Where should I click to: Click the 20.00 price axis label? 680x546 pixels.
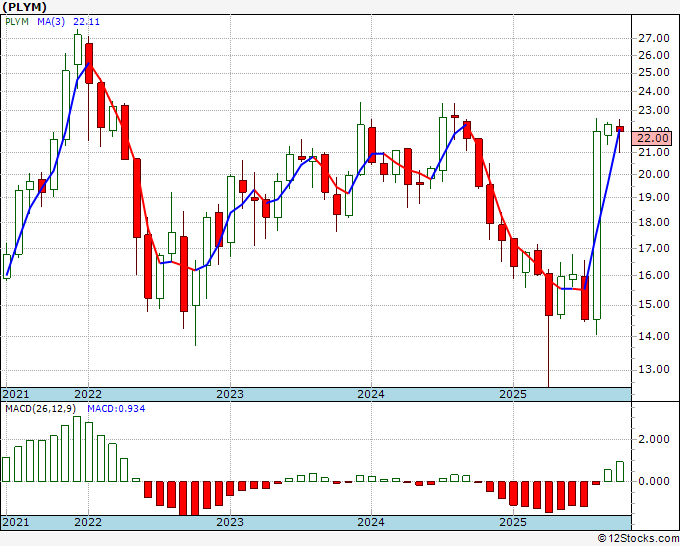(654, 174)
